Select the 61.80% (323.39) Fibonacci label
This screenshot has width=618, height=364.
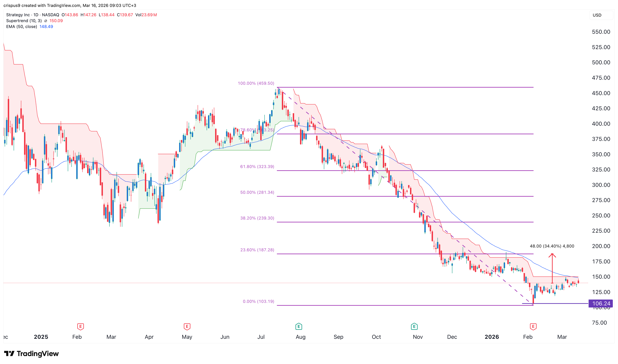coord(257,167)
